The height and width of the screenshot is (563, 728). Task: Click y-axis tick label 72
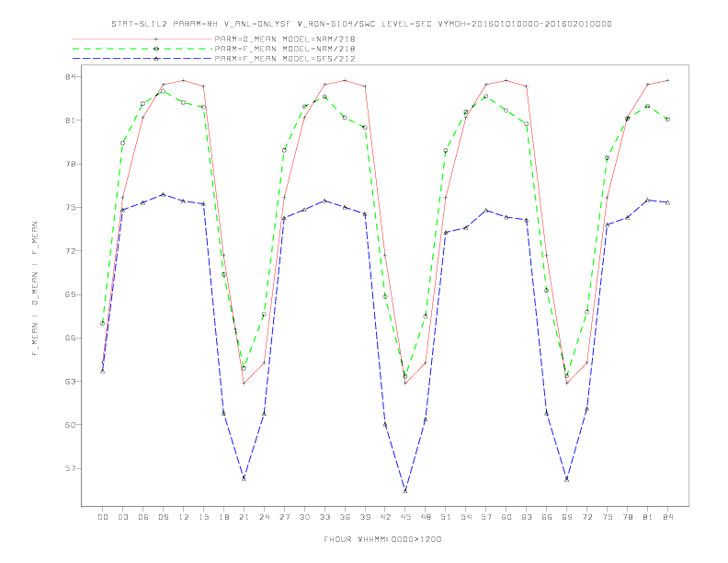(70, 251)
